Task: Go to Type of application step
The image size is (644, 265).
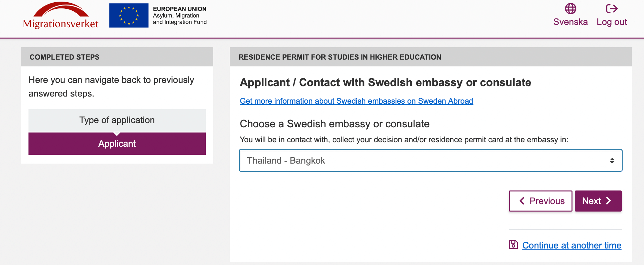Action: (117, 120)
